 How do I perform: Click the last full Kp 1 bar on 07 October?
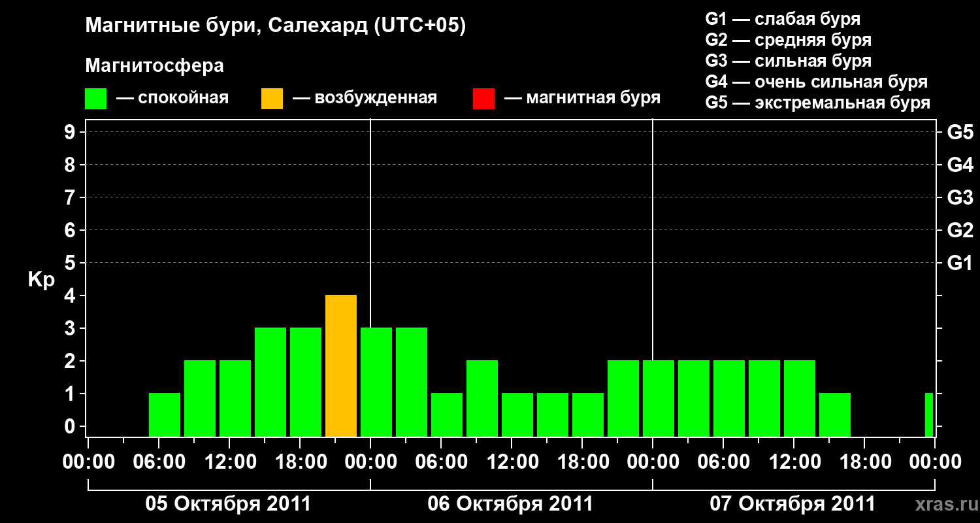[835, 415]
